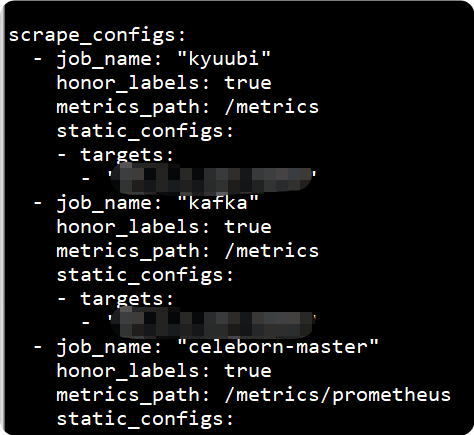The image size is (474, 435).
Task: Click honor_labels true under kyuubi job
Action: [x=164, y=83]
